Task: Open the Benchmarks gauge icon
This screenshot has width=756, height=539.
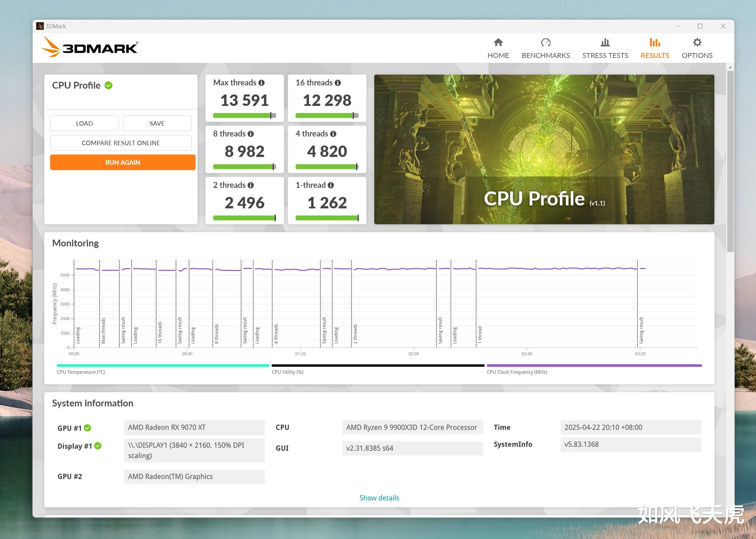Action: pos(545,43)
